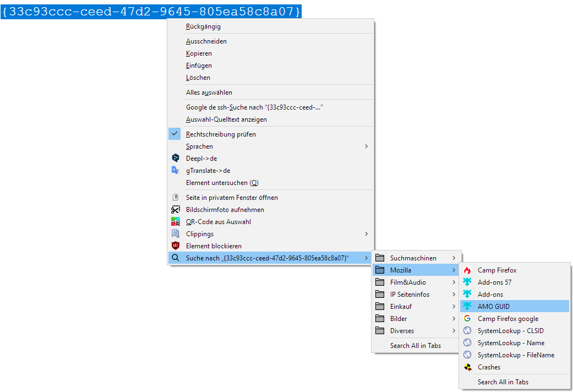Open Auswahl-Quelltext anzeigen
The image size is (573, 392).
coord(271,119)
